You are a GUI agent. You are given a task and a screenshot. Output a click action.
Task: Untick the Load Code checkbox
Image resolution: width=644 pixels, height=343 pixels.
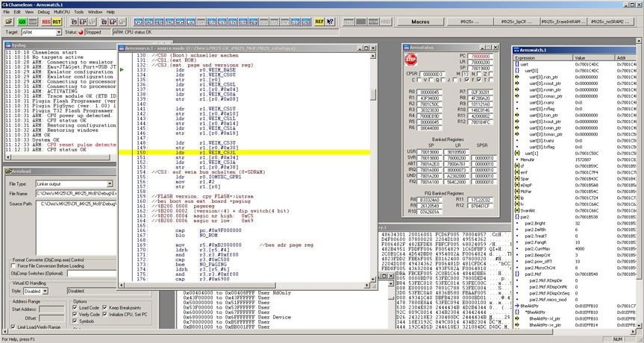[75, 308]
